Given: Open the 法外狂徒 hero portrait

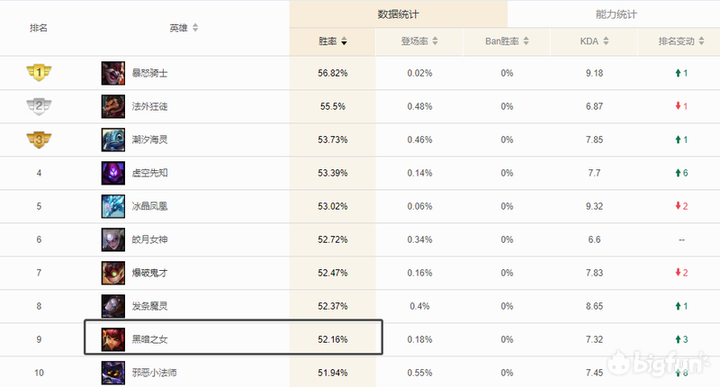Looking at the screenshot, I should [113, 107].
